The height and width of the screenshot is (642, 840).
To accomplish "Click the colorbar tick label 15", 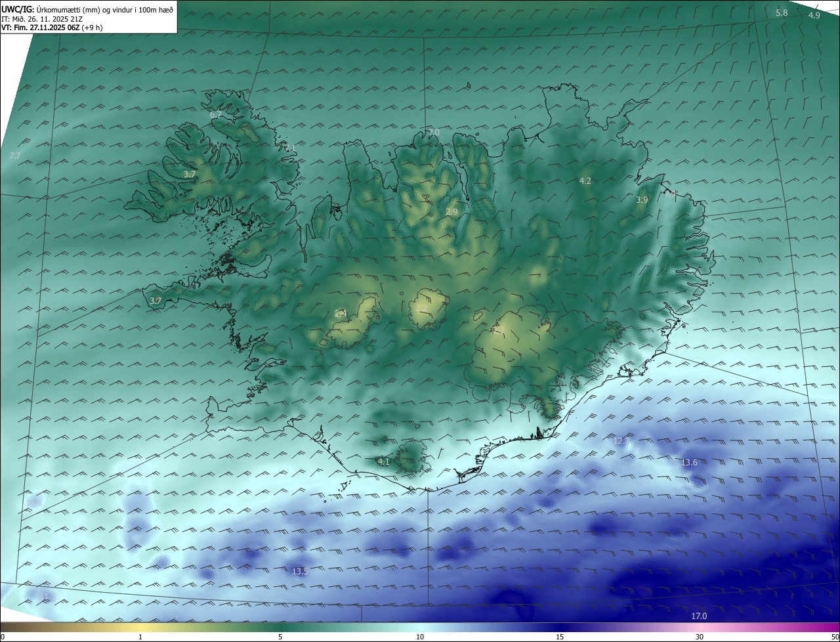I will (x=560, y=637).
